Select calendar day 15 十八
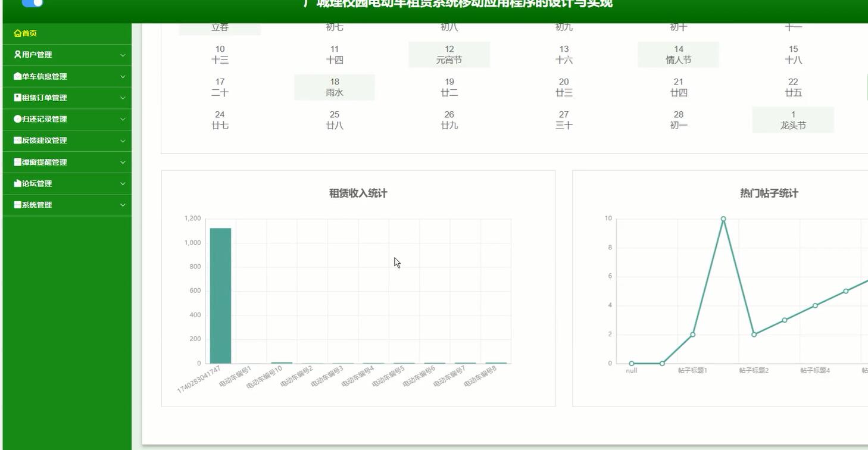 (x=793, y=55)
